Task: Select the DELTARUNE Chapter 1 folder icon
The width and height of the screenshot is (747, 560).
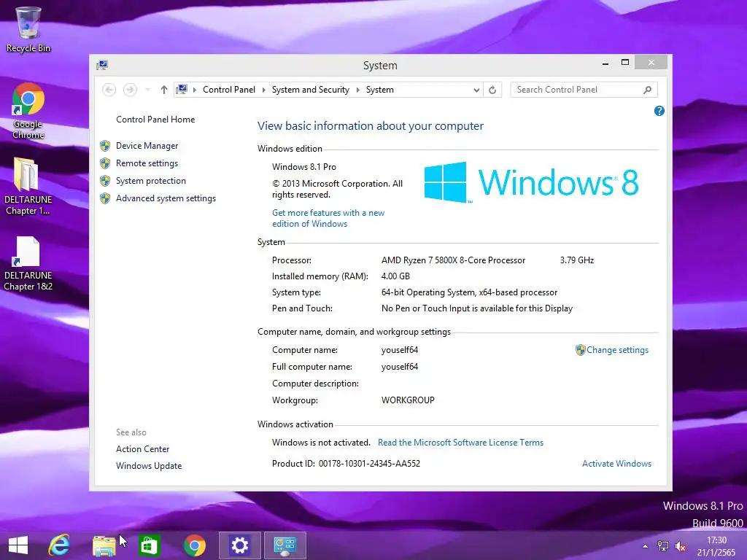Action: [x=28, y=186]
